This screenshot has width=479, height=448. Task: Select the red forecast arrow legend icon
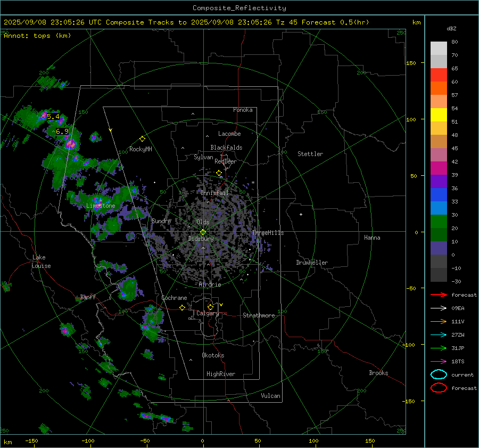(x=439, y=295)
